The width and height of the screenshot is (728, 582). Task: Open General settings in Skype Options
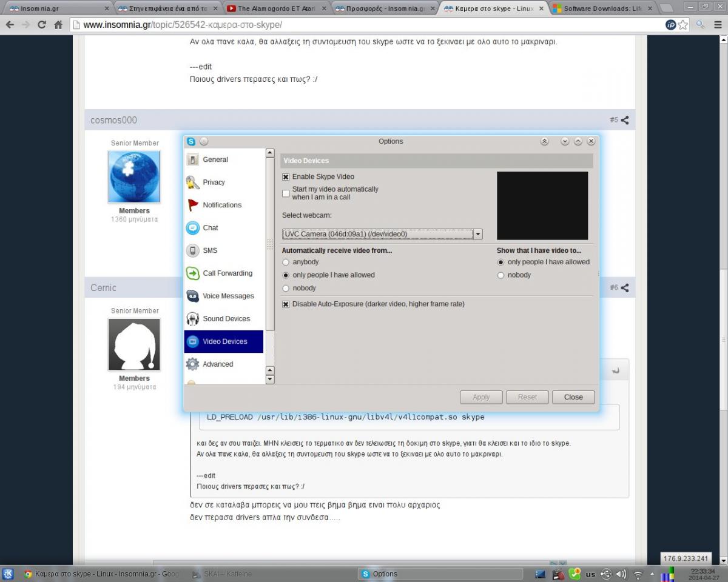pyautogui.click(x=224, y=159)
